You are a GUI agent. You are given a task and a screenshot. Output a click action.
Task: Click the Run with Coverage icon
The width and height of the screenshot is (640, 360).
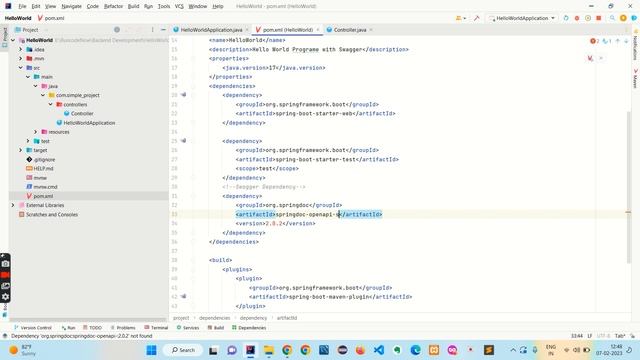(588, 18)
